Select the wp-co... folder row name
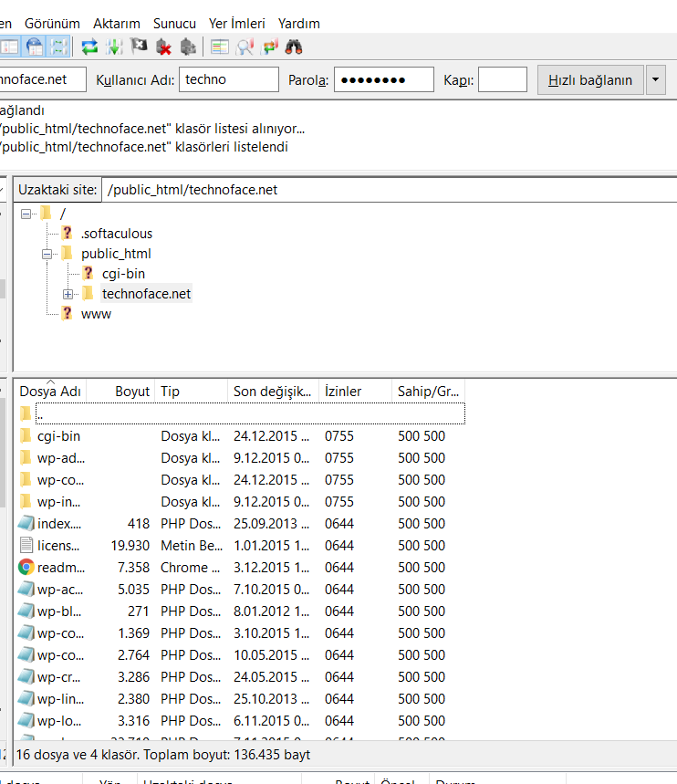Screen dimensions: 677x784 click(60, 480)
